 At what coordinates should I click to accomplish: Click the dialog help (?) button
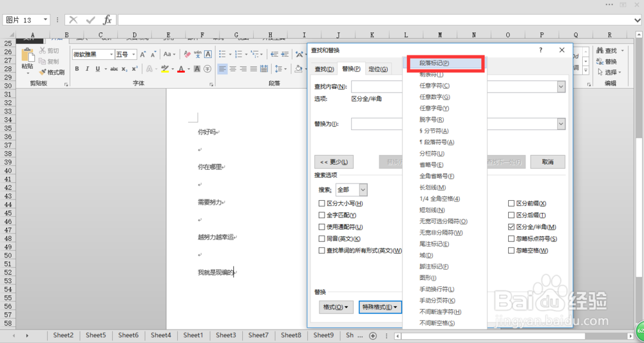[540, 50]
